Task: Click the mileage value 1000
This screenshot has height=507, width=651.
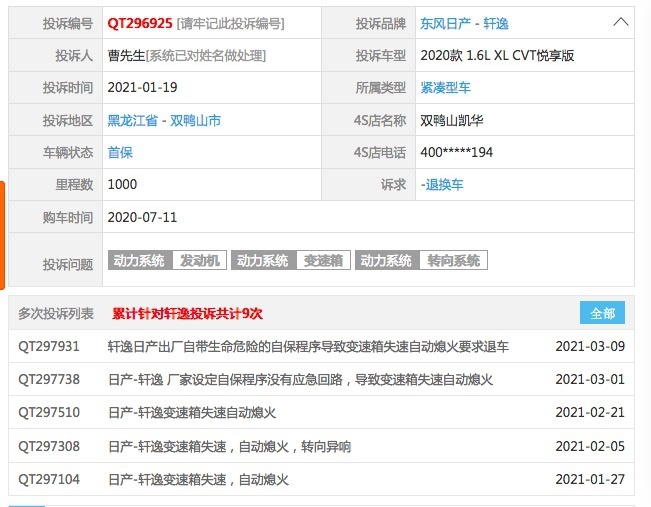Action: pos(122,184)
